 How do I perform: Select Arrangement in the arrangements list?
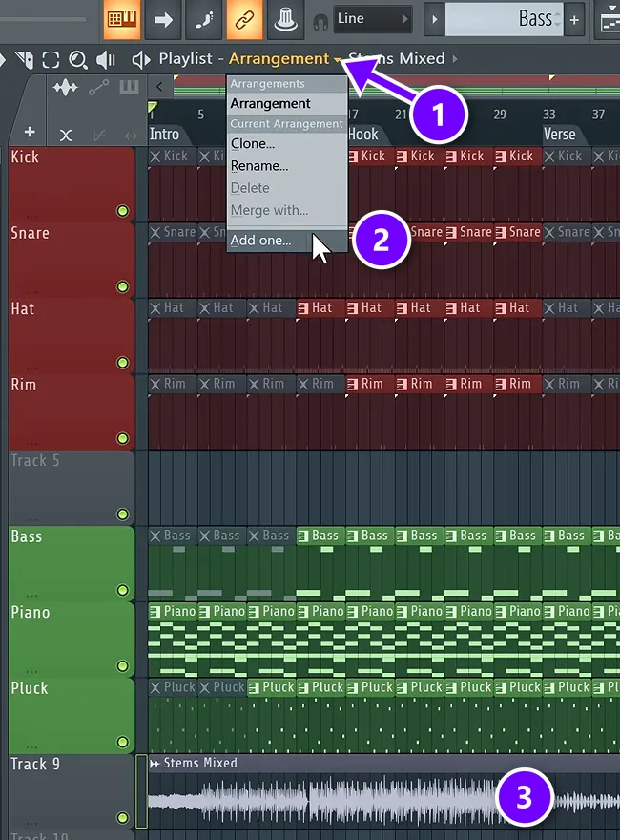point(287,103)
